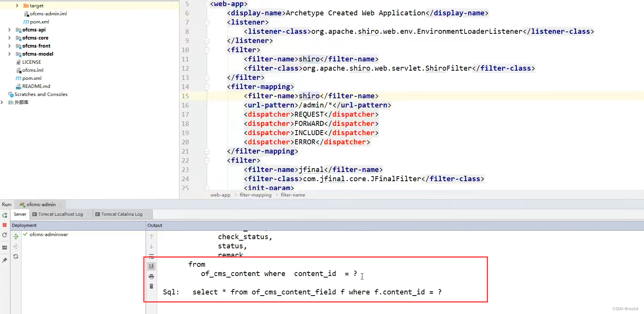Clear all console output with trash icon

pyautogui.click(x=151, y=286)
